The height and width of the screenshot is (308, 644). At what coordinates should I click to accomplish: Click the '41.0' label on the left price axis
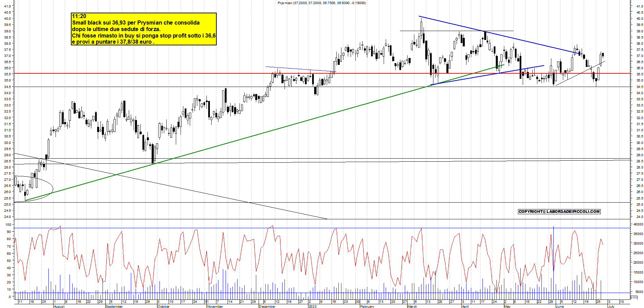click(8, 6)
